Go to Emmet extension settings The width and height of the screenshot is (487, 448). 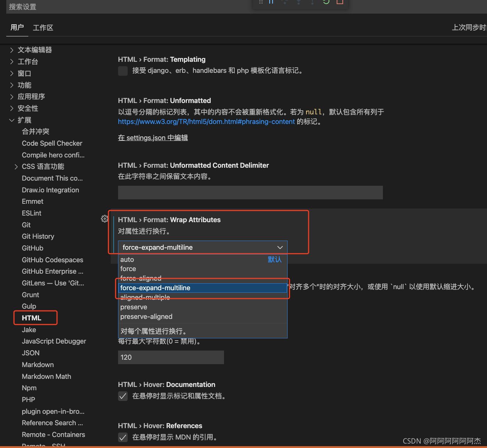32,202
